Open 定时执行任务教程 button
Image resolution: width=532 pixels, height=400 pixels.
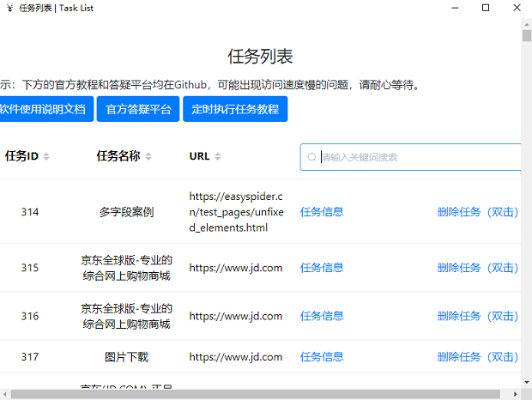(x=235, y=109)
